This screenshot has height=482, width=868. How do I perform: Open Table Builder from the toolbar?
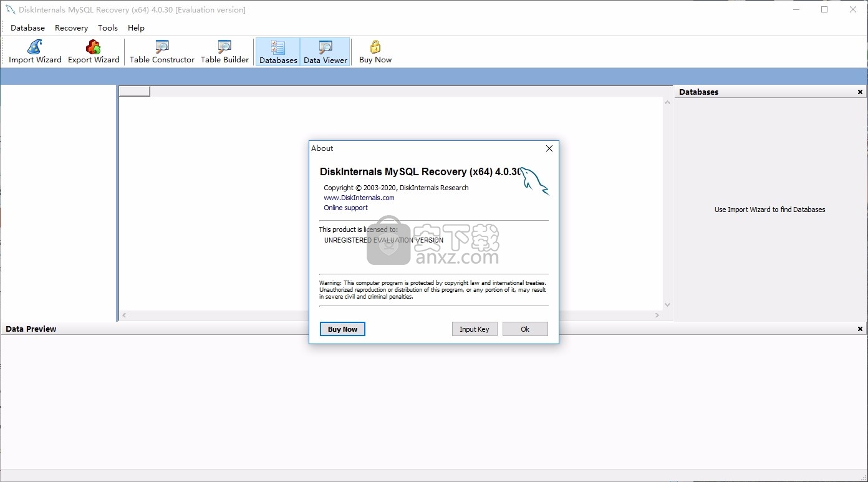224,52
